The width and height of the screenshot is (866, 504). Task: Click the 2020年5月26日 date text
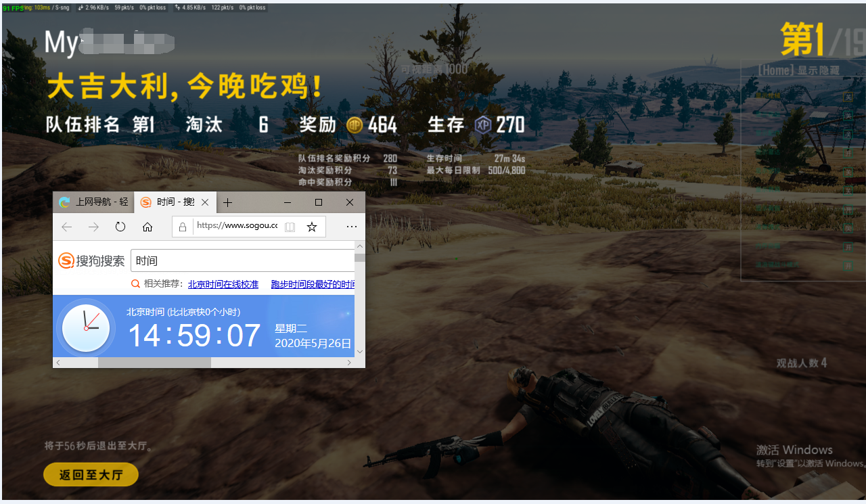pos(313,344)
